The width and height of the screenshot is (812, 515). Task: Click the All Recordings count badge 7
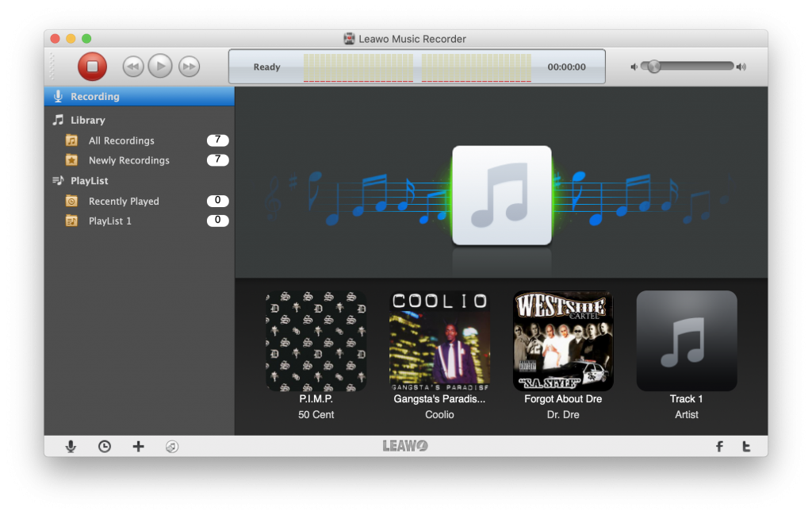217,140
